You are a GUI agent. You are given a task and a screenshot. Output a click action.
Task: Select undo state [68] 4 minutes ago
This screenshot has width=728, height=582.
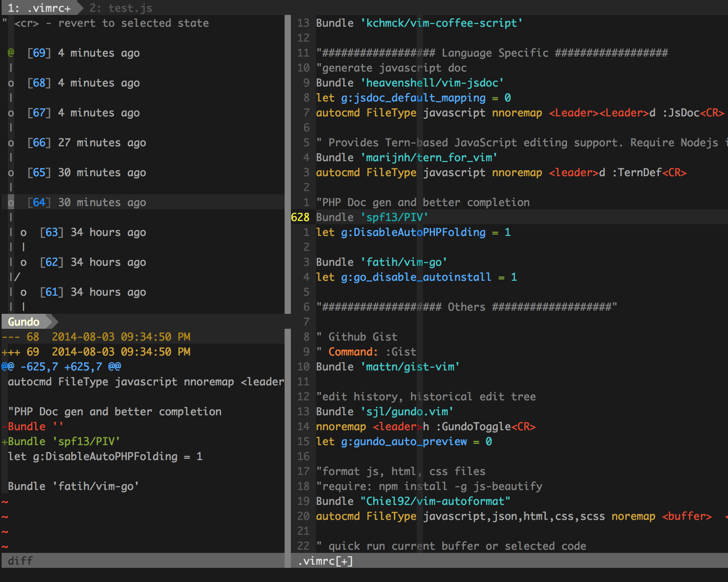coord(83,83)
